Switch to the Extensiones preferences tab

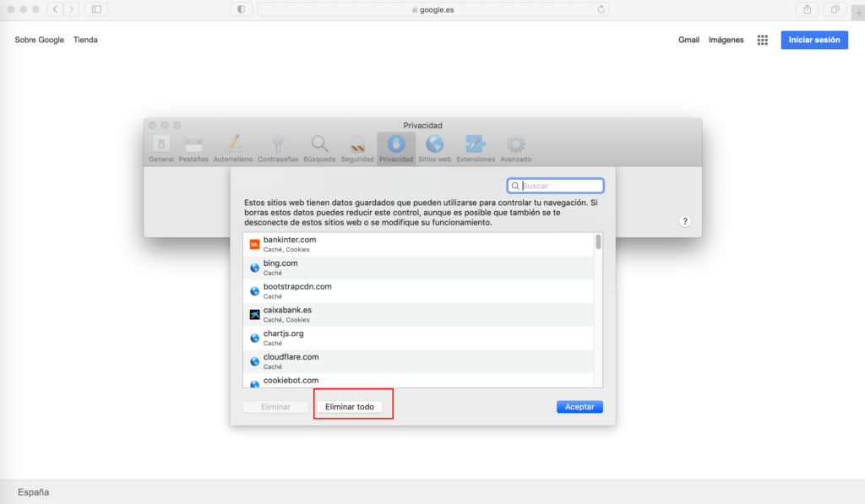click(476, 149)
